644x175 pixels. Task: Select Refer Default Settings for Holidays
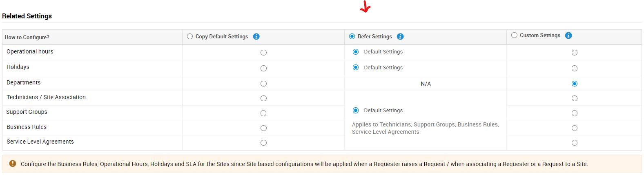[356, 67]
